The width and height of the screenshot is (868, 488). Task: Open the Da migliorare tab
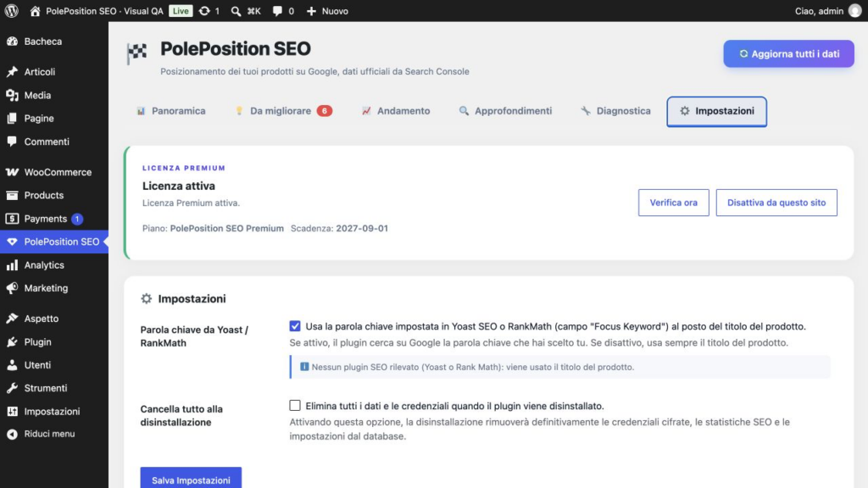pos(284,111)
